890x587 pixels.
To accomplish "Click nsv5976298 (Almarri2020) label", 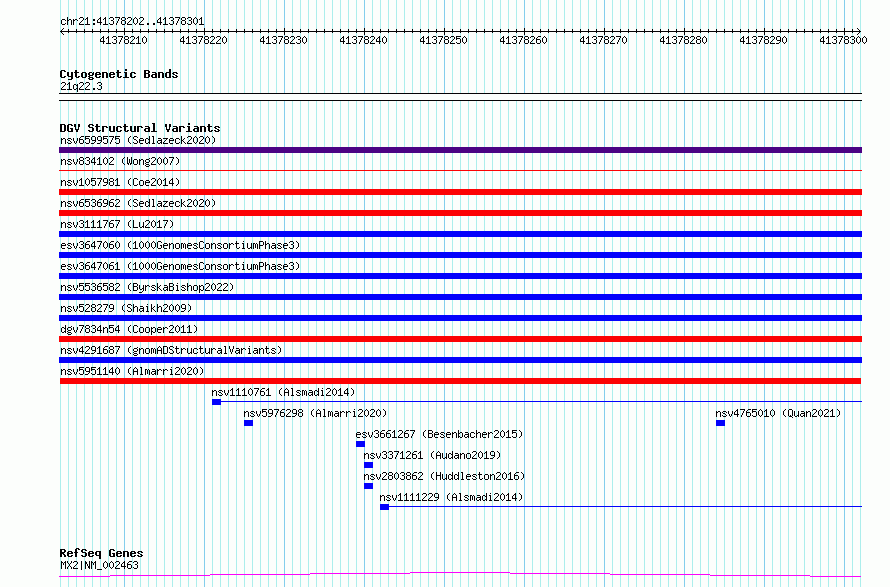I will point(315,413).
